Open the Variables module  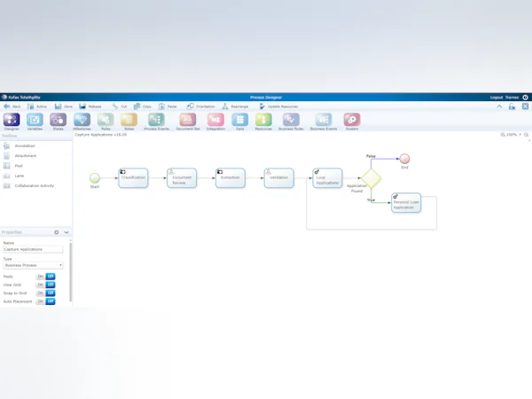(x=35, y=120)
